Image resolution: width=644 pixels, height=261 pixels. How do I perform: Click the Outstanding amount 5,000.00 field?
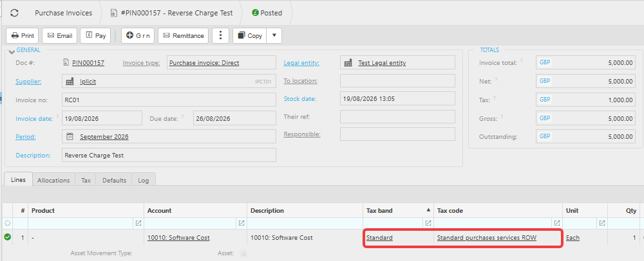tap(585, 136)
